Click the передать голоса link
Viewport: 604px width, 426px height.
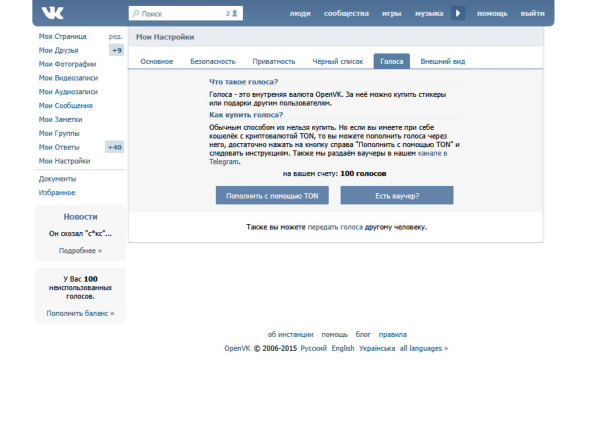(x=335, y=227)
